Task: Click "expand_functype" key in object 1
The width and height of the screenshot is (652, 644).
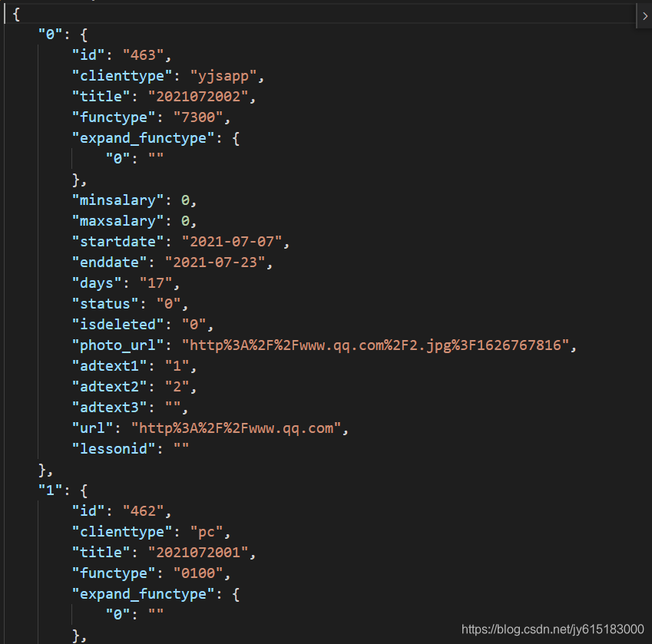Action: [x=143, y=594]
